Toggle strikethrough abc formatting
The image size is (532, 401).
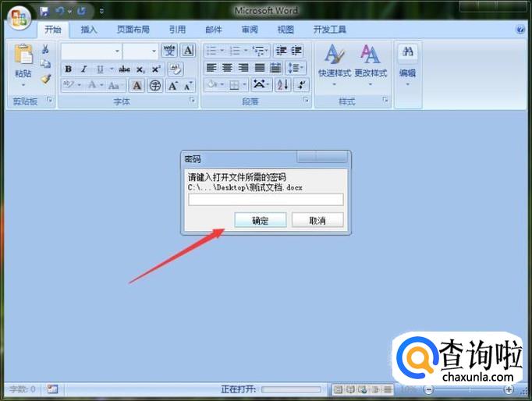[125, 69]
